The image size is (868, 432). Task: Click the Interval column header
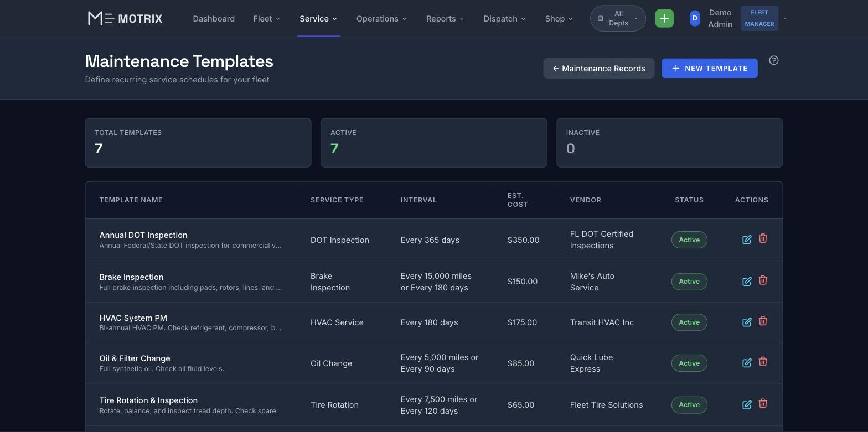[x=418, y=200]
